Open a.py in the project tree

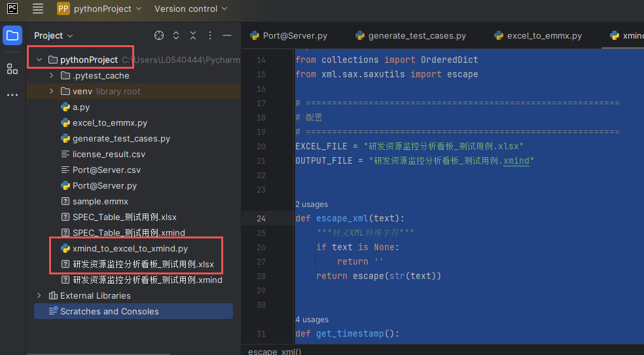pyautogui.click(x=81, y=107)
